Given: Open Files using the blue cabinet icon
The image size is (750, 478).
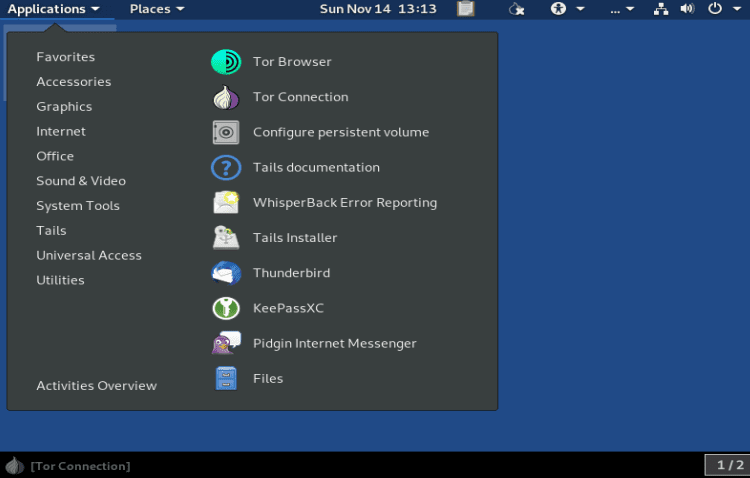Looking at the screenshot, I should [x=226, y=378].
